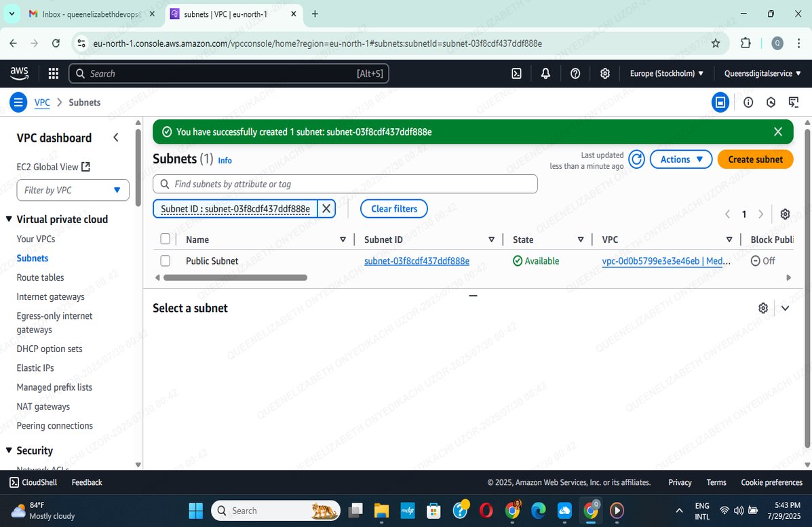This screenshot has width=812, height=527.
Task: Open the Europe (Stockholm) region selector
Action: (x=666, y=73)
